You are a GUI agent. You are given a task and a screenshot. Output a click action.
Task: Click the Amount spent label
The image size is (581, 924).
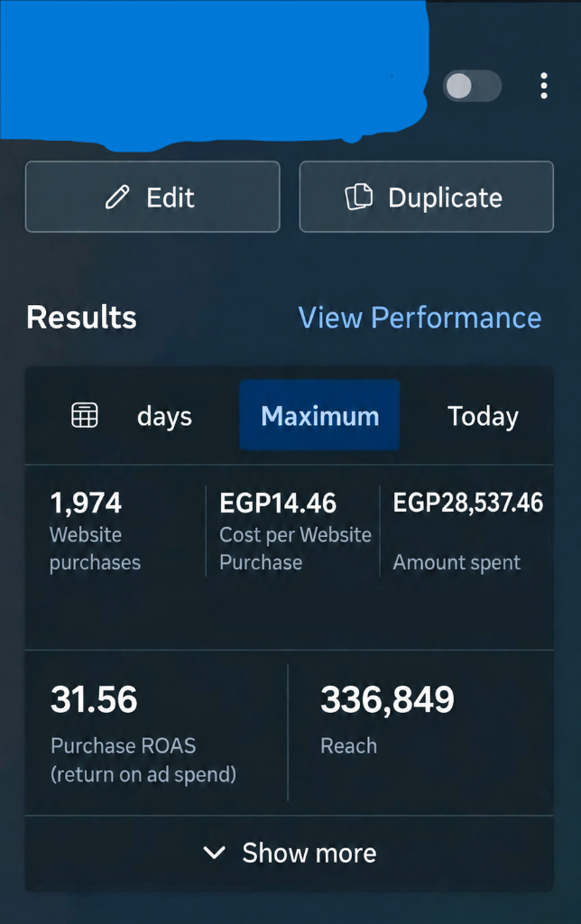point(456,563)
